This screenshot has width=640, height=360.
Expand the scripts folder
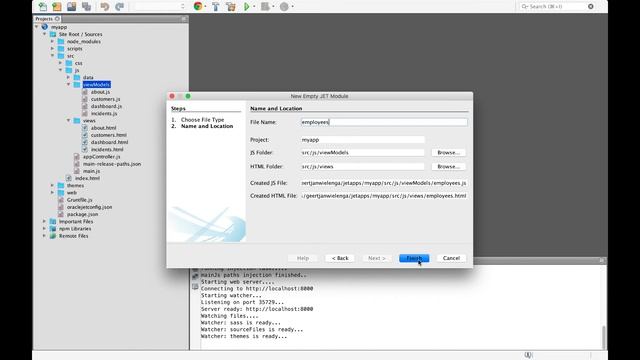53,48
